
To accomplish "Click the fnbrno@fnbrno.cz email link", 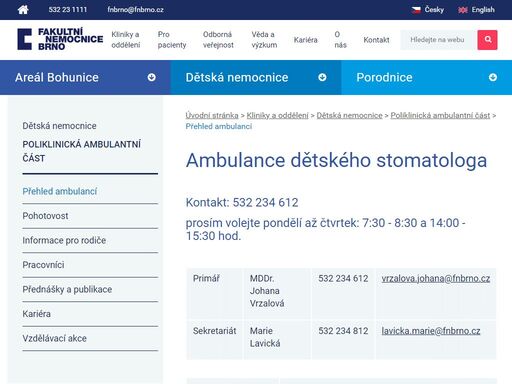I will (135, 10).
